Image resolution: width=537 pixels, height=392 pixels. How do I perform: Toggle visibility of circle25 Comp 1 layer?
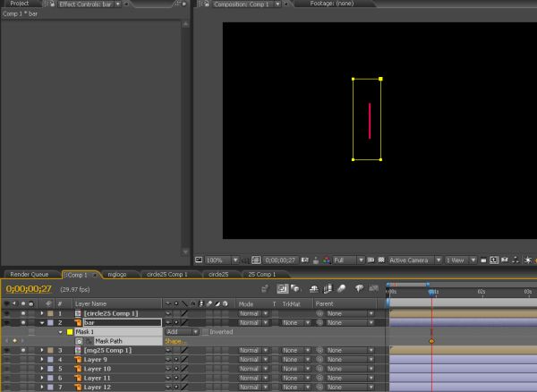(6, 313)
